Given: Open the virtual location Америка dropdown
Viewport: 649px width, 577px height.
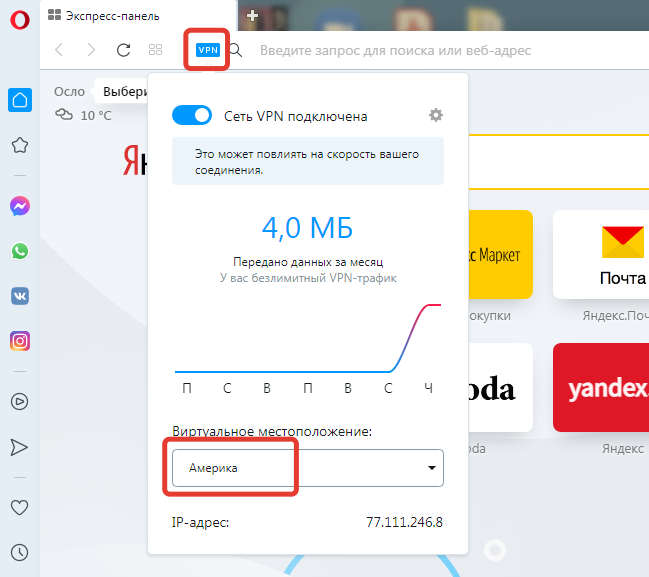Looking at the screenshot, I should (x=308, y=468).
